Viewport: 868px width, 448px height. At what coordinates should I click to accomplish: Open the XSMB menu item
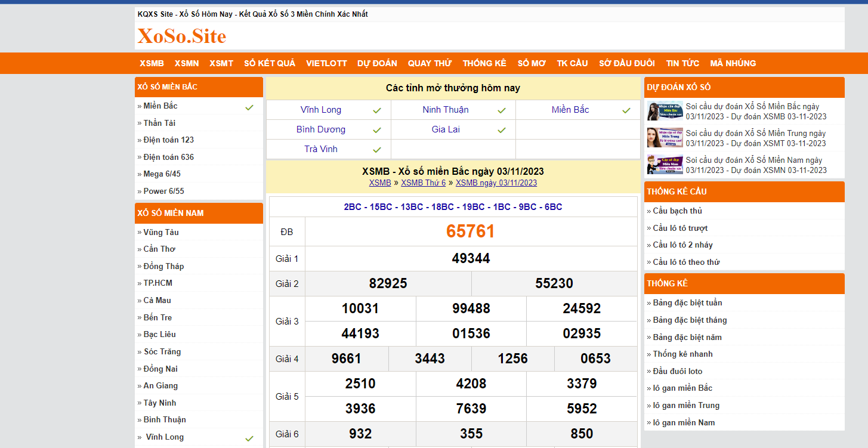click(x=152, y=63)
